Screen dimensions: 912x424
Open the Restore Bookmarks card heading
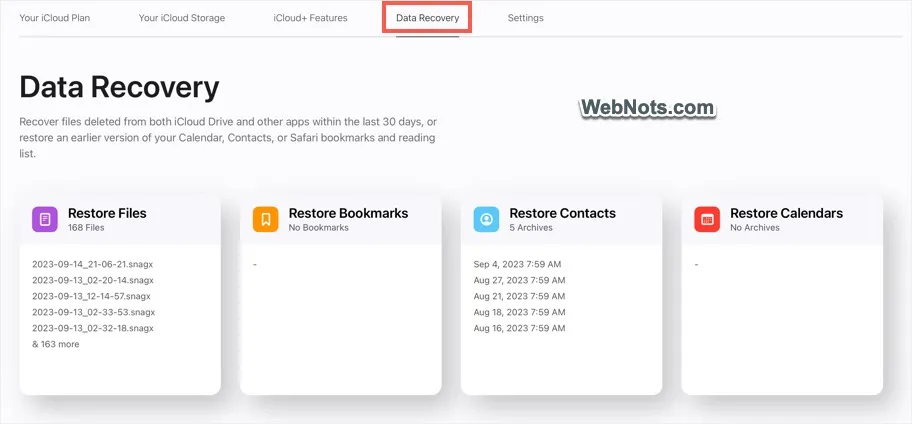click(x=348, y=213)
